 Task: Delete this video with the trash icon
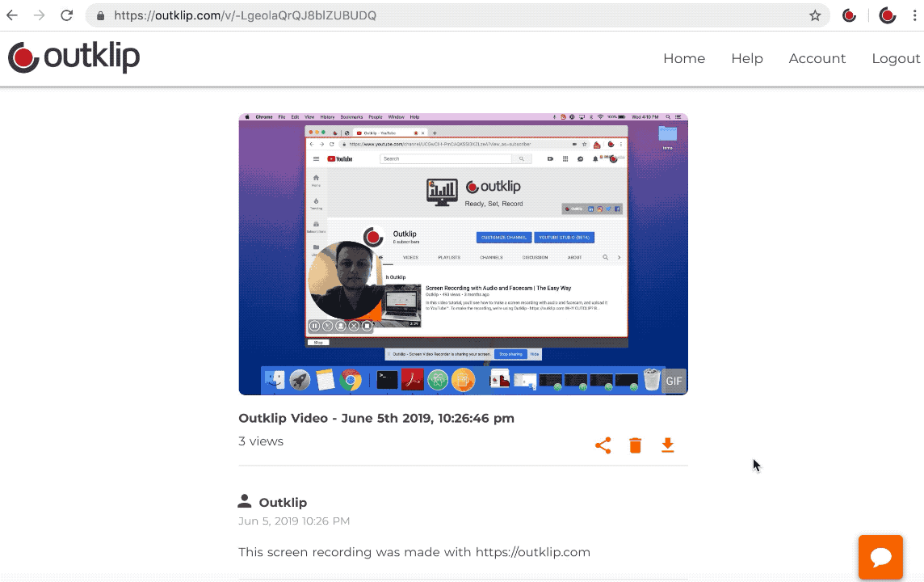635,445
